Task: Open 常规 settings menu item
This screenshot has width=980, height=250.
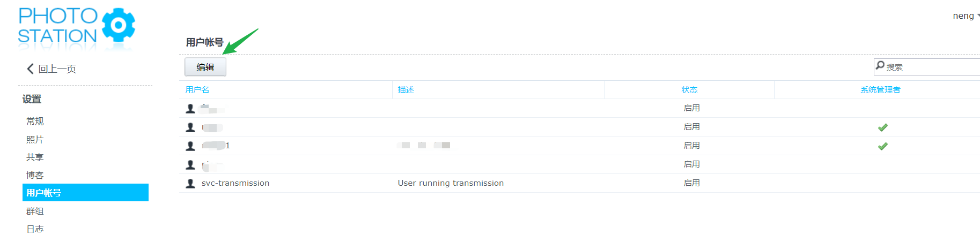Action: [35, 122]
